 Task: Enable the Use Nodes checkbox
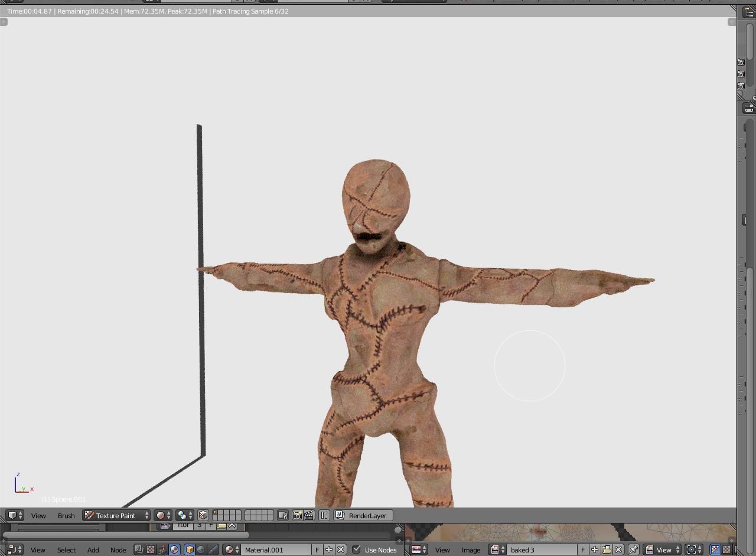click(356, 550)
